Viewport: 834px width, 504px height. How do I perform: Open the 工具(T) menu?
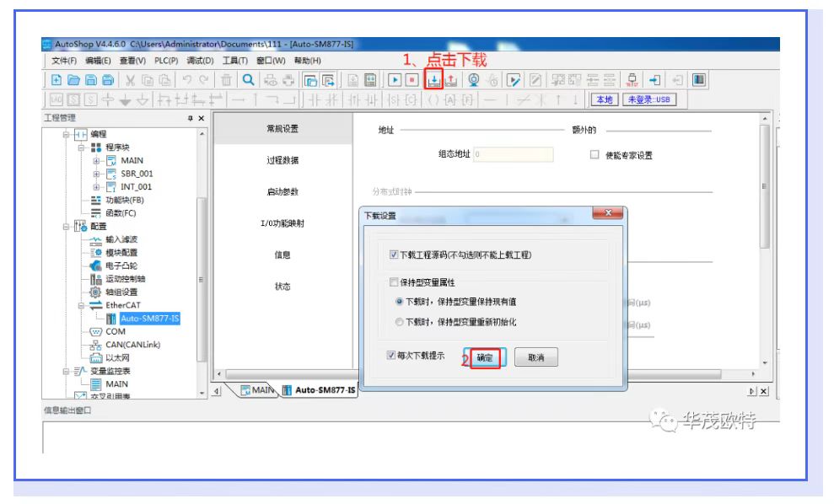coord(235,61)
